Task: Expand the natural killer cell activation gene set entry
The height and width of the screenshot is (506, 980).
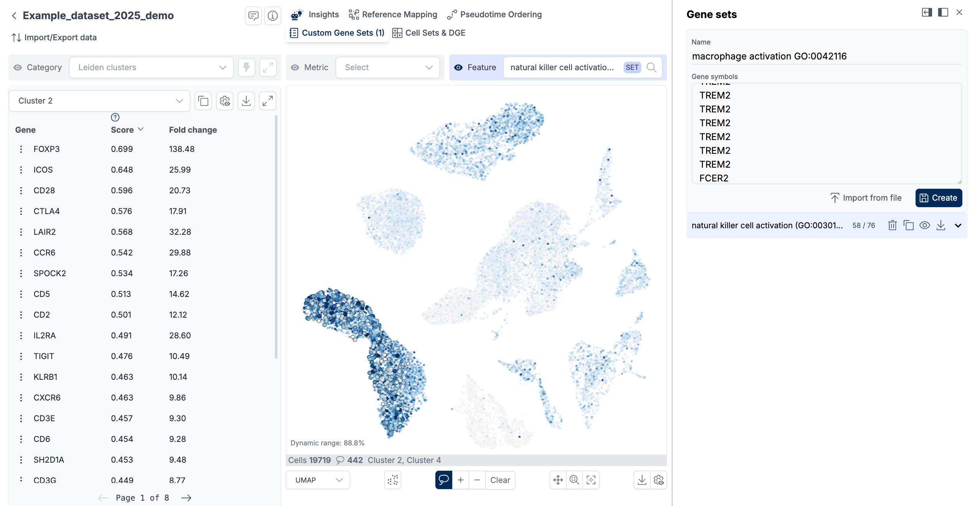Action: click(x=958, y=226)
